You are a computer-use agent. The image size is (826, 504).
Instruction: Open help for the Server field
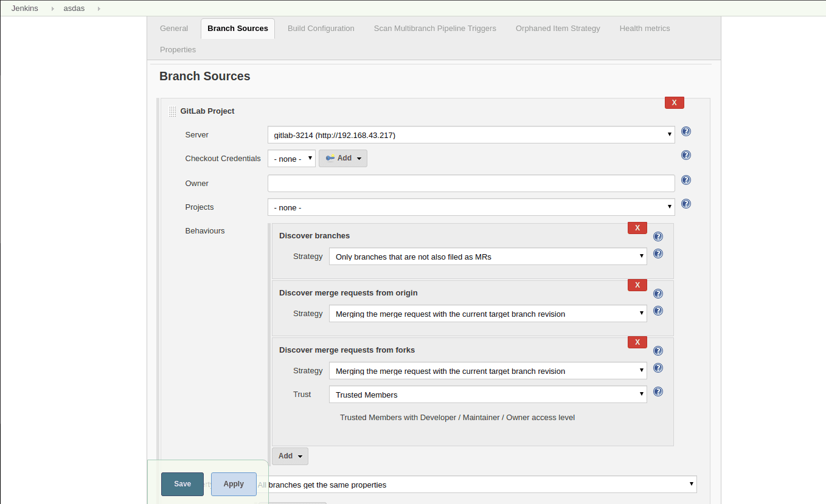686,131
